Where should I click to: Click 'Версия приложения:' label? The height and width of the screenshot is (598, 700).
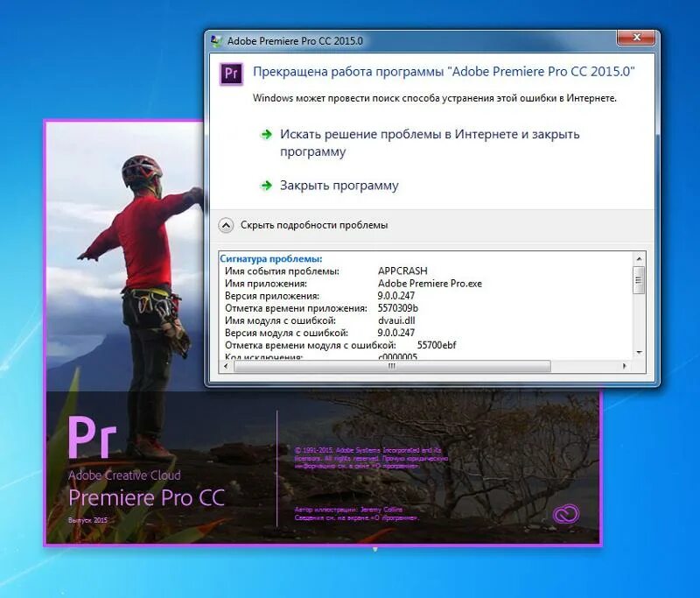coord(272,296)
